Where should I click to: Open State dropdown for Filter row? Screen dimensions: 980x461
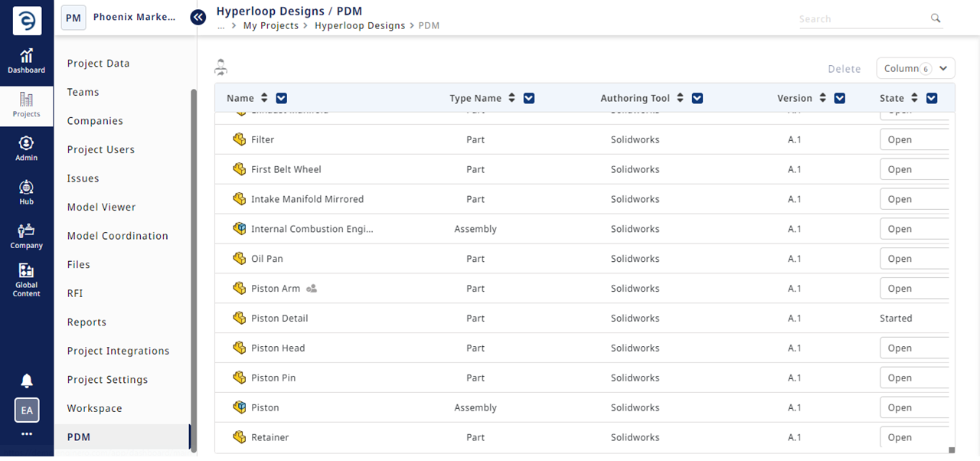(x=914, y=139)
